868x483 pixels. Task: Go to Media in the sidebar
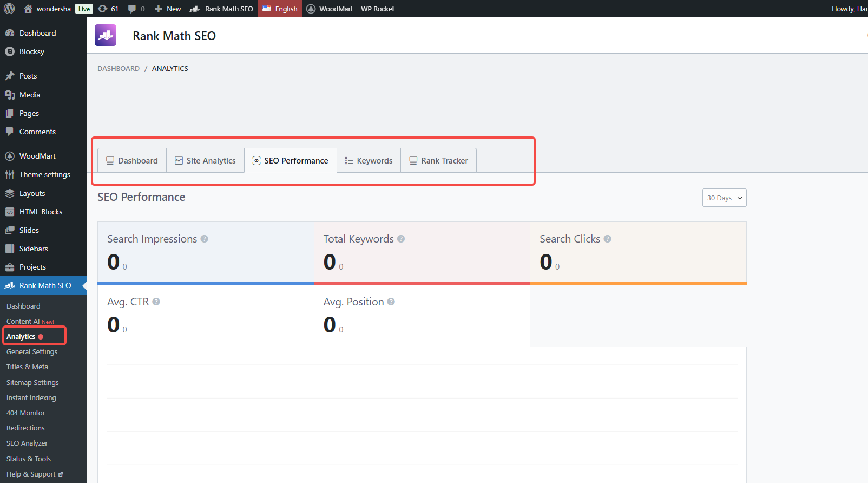pos(30,95)
